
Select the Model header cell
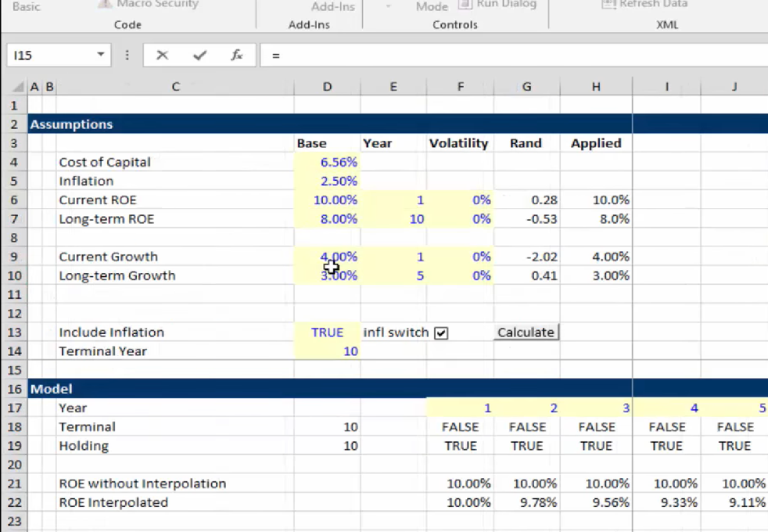(52, 389)
